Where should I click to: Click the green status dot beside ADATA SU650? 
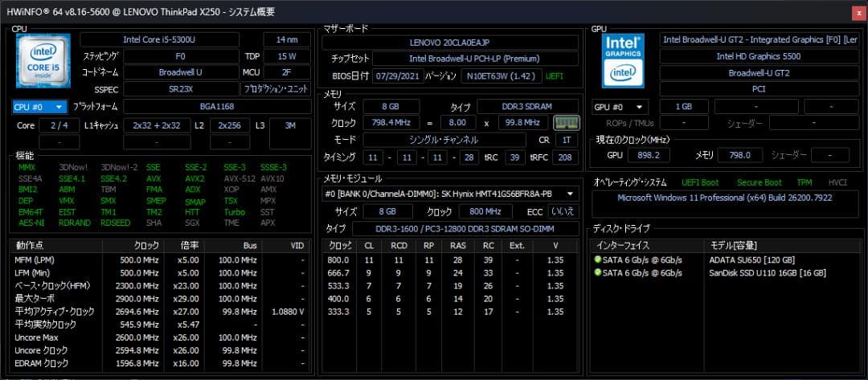(597, 260)
